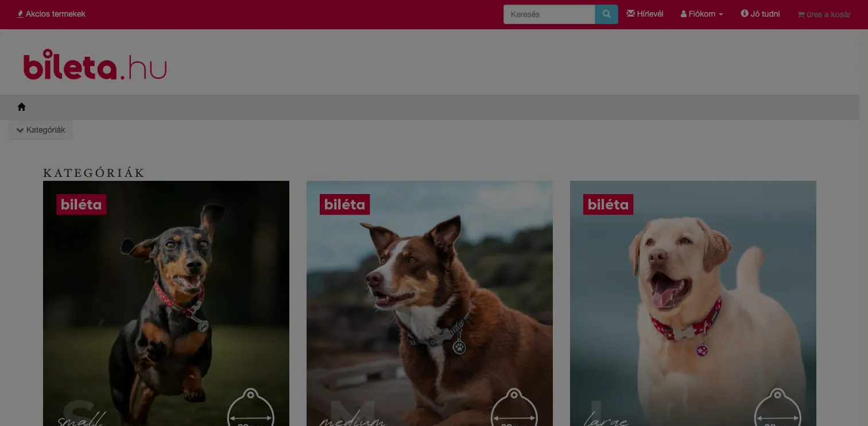Open the Jó tudni menu item

[765, 14]
